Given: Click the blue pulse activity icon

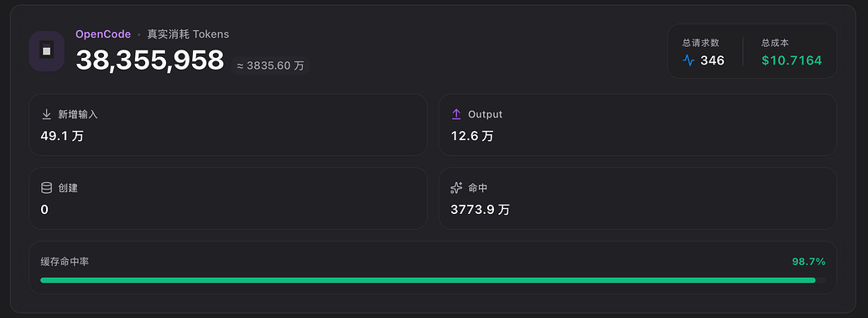Looking at the screenshot, I should pyautogui.click(x=689, y=60).
